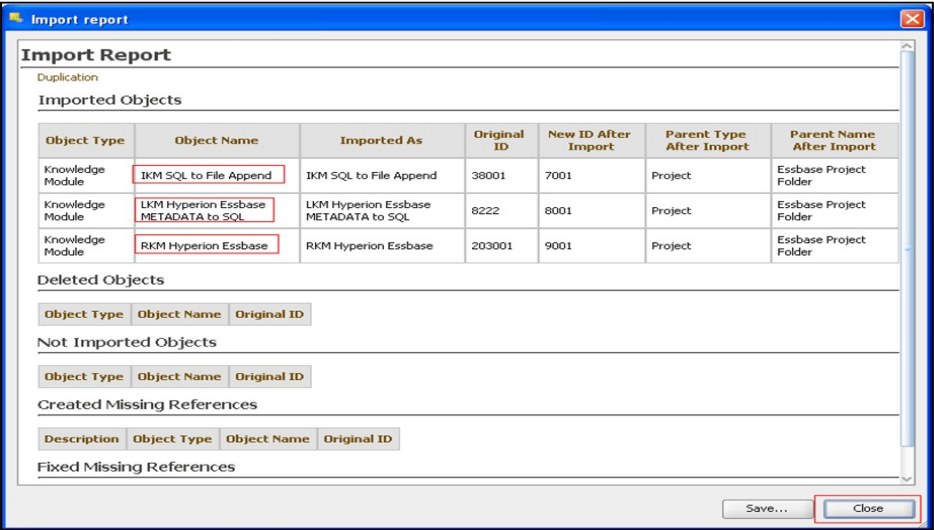934x530 pixels.
Task: Click the Save... button
Action: 767,509
